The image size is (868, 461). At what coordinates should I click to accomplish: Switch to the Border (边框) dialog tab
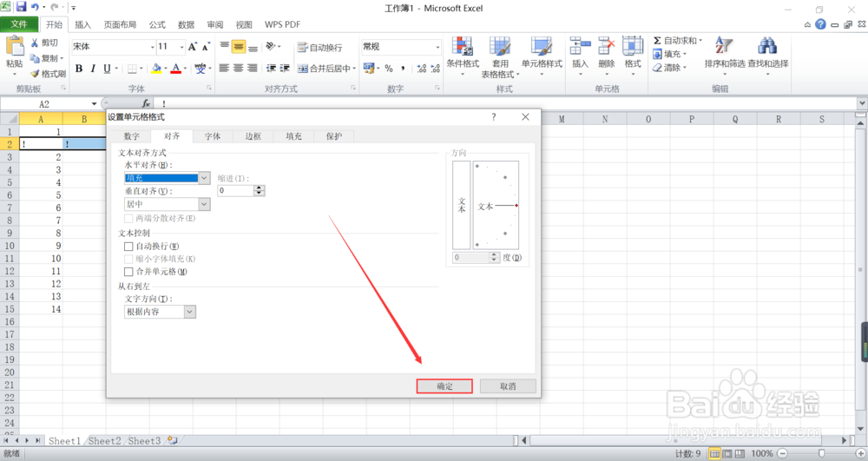pyautogui.click(x=253, y=136)
